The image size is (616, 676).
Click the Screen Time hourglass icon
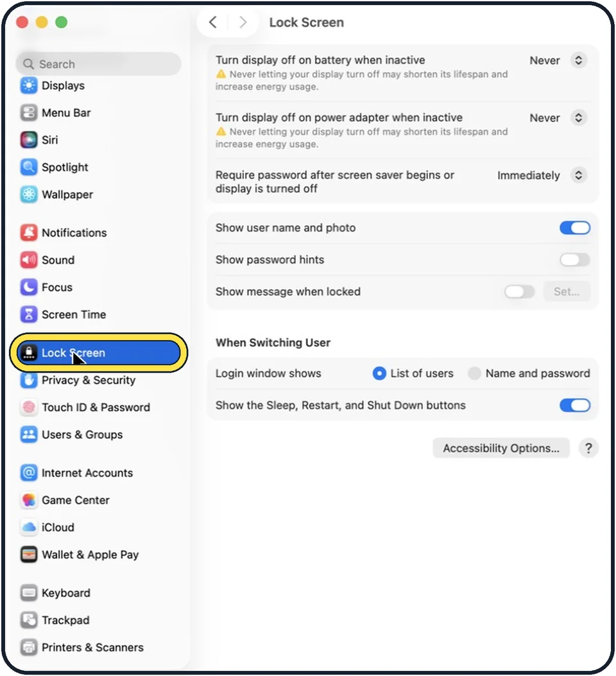(29, 314)
